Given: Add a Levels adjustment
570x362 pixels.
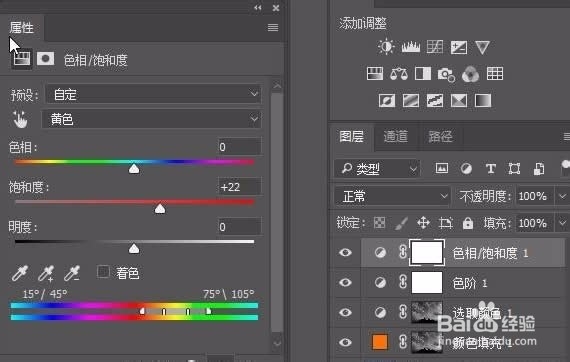Looking at the screenshot, I should pyautogui.click(x=410, y=47).
